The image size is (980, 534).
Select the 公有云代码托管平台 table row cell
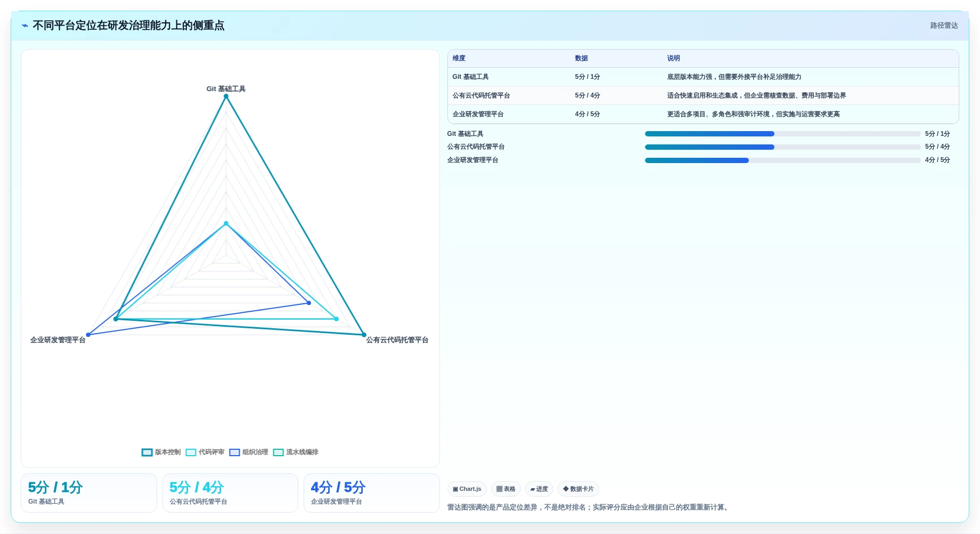click(481, 95)
